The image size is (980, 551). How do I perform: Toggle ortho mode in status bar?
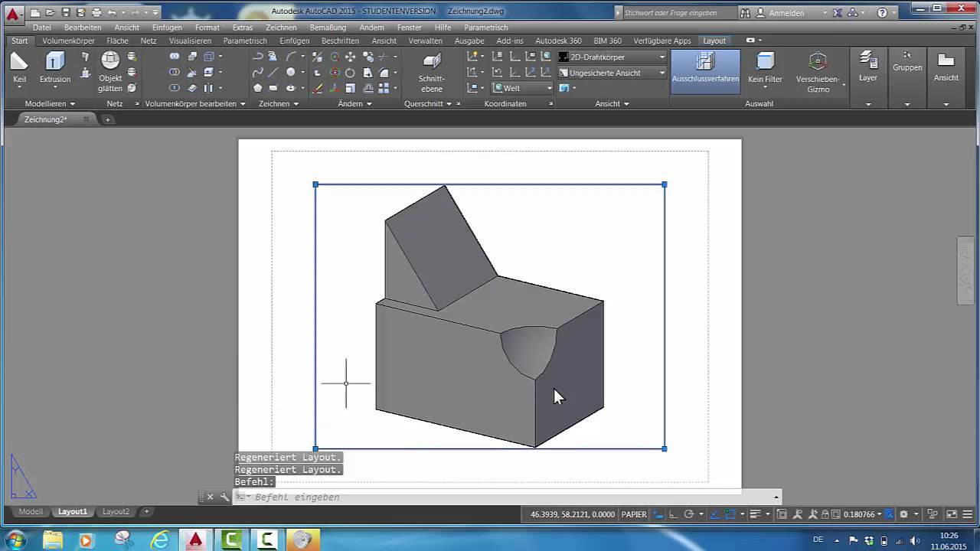(672, 514)
